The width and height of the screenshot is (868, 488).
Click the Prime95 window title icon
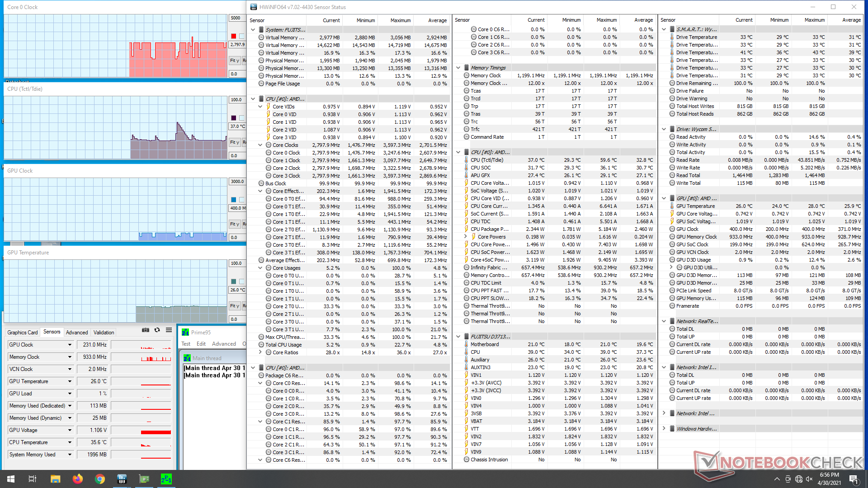(185, 333)
